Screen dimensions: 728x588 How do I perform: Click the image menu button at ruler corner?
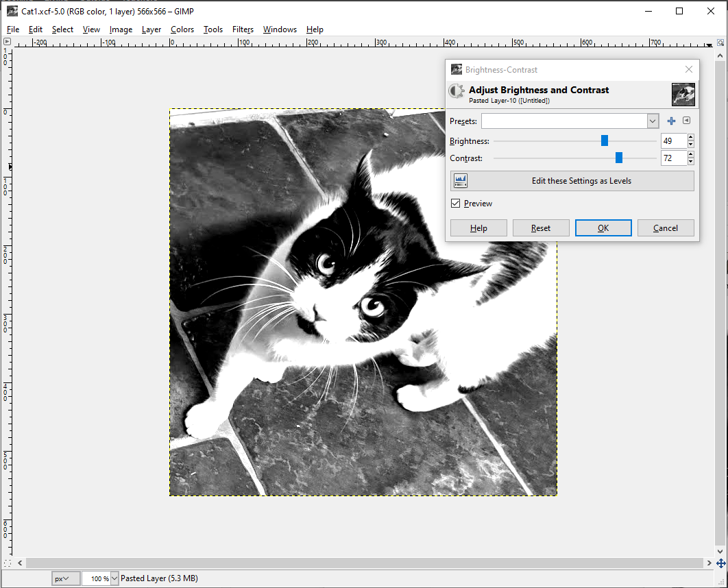click(7, 42)
